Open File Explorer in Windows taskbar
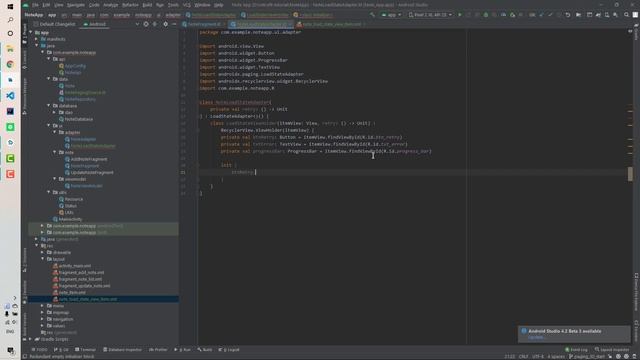The width and height of the screenshot is (640, 360). pos(10,49)
